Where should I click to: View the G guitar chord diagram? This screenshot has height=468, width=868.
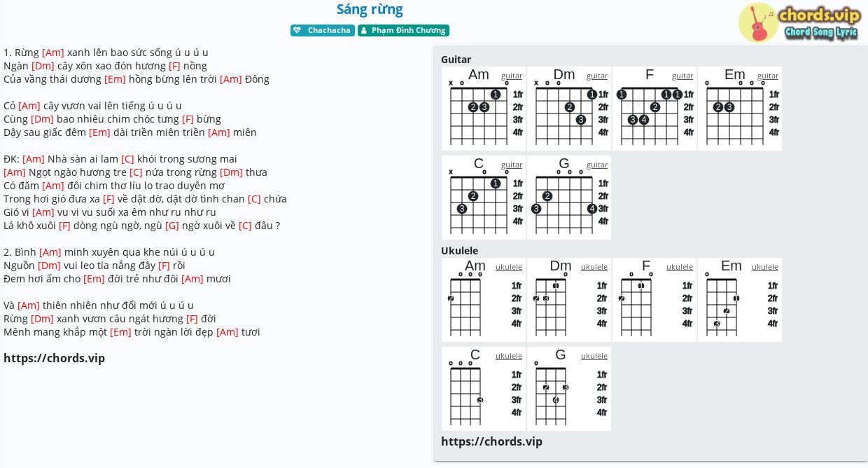tap(569, 198)
